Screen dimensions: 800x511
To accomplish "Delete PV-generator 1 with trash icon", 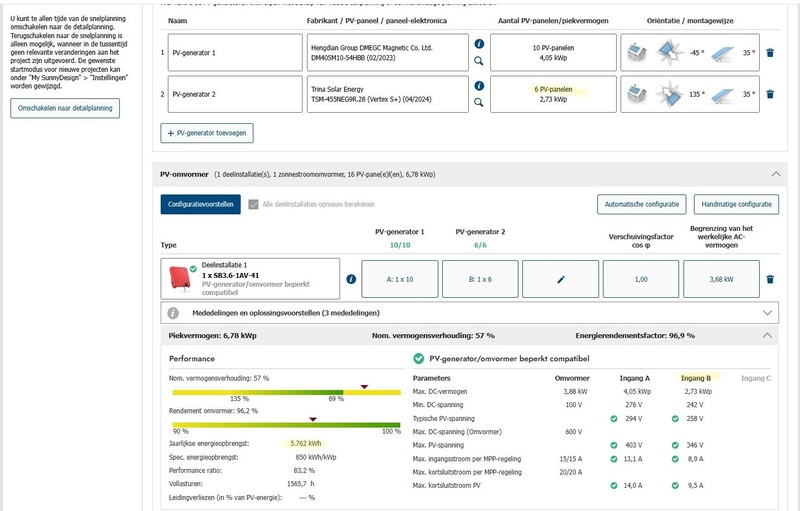I will coord(770,53).
